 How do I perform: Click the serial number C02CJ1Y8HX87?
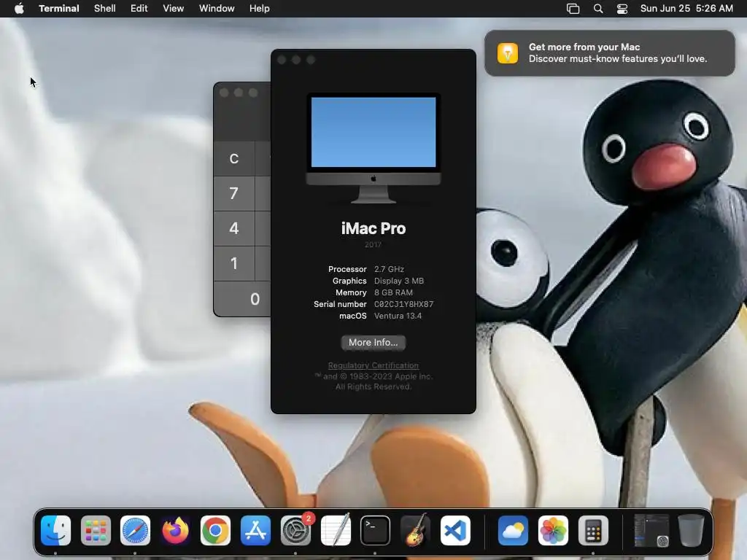[x=403, y=304]
